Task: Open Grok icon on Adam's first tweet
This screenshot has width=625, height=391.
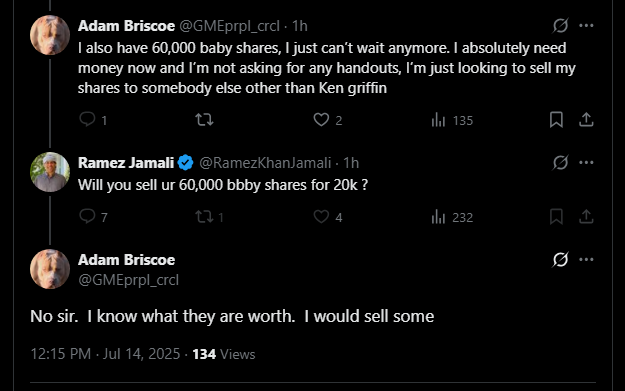Action: (560, 26)
